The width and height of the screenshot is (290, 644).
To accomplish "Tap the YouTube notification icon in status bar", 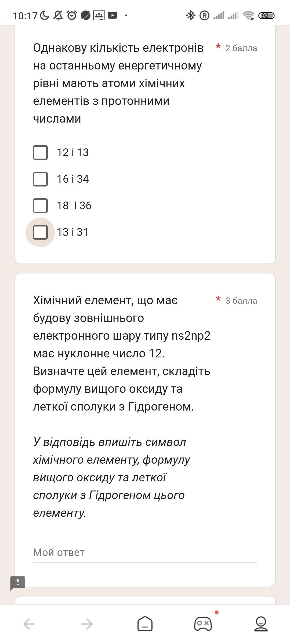I will point(113,16).
